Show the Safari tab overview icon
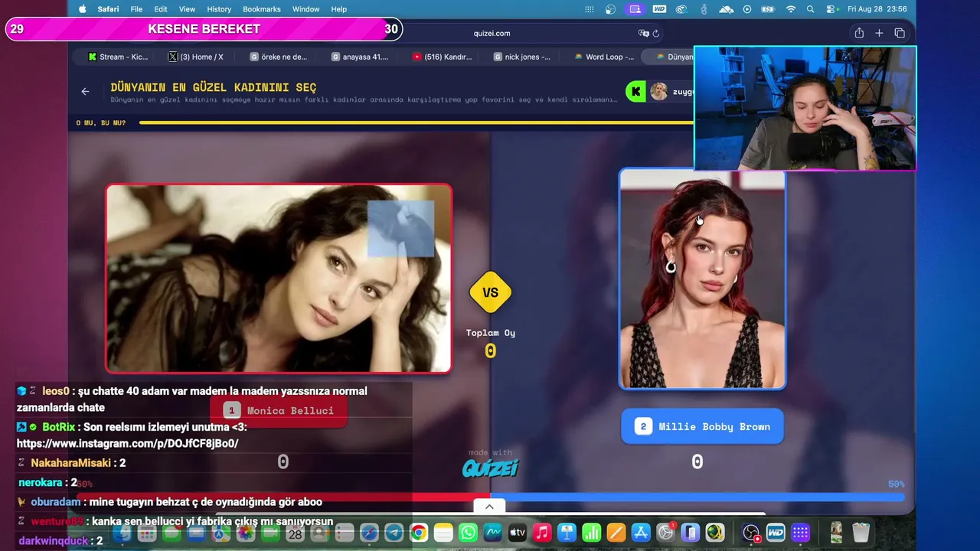The width and height of the screenshot is (980, 551). pyautogui.click(x=900, y=33)
